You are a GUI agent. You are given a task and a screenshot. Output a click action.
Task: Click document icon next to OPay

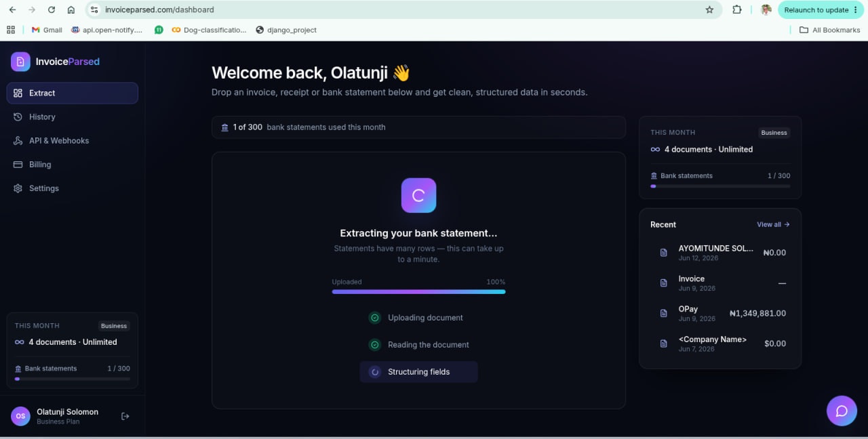pos(664,313)
